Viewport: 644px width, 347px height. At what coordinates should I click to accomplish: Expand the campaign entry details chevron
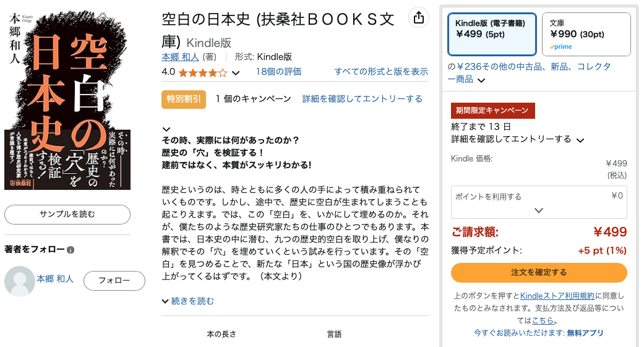coord(580,140)
